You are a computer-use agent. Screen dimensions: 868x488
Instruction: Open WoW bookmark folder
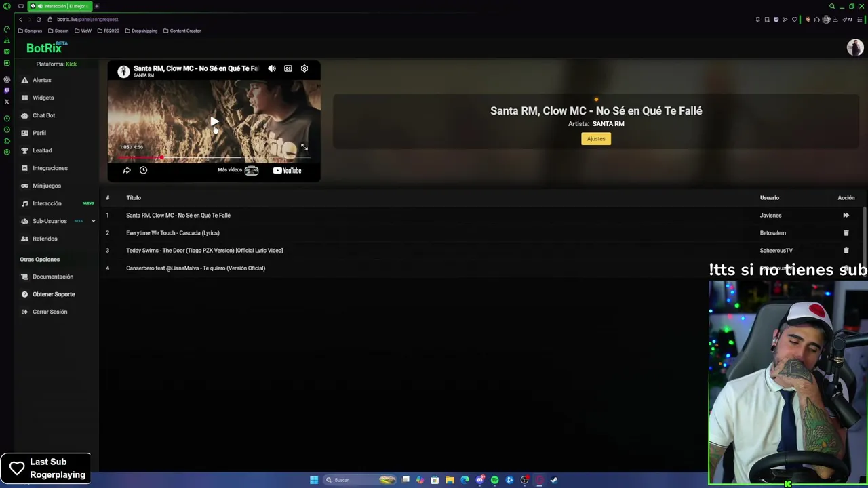coord(83,30)
